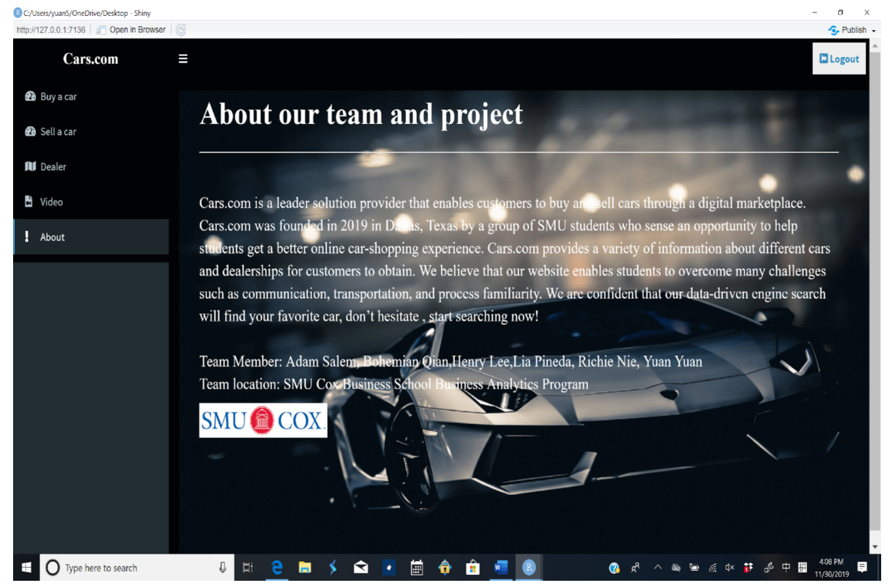Expand the hidden icons chevron in the tray
Viewport: 889px width, 588px height.
[x=658, y=568]
